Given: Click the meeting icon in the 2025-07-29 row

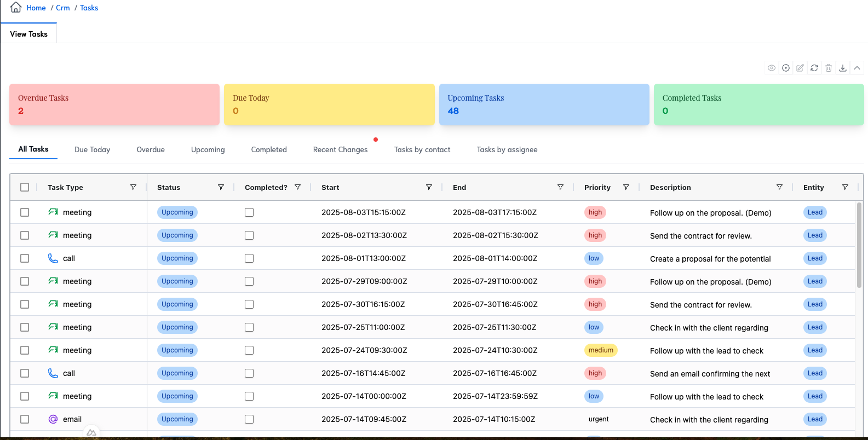Looking at the screenshot, I should tap(53, 281).
